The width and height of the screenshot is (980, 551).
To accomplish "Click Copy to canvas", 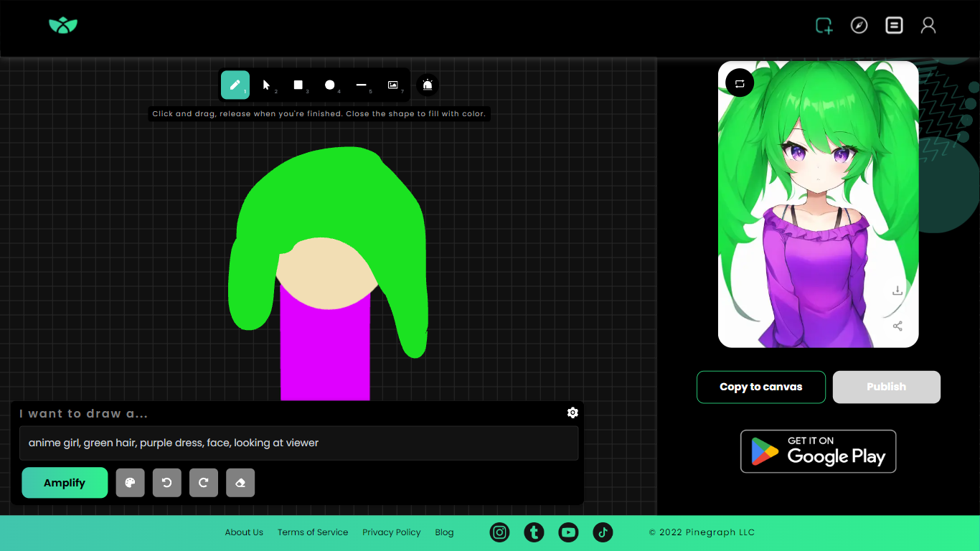I will [760, 387].
